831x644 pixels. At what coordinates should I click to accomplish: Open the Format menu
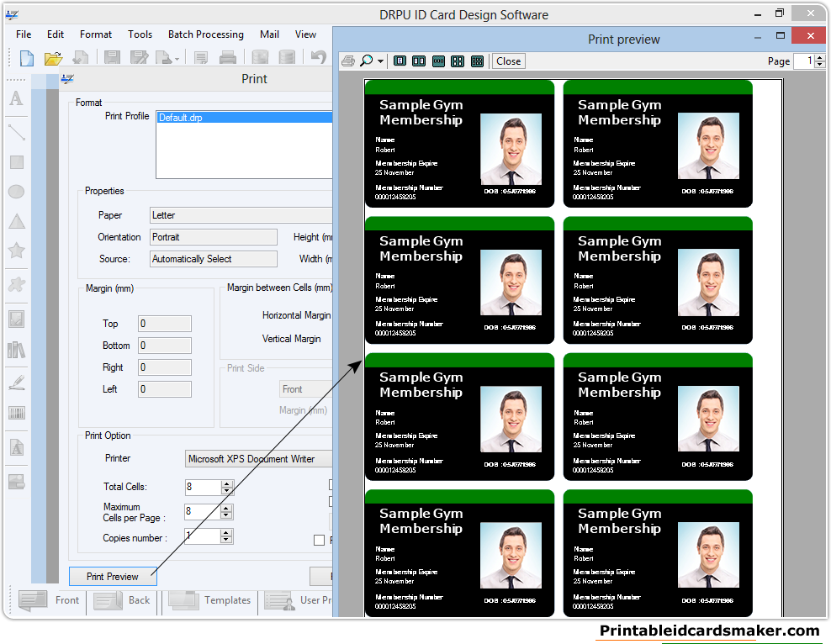(x=96, y=34)
